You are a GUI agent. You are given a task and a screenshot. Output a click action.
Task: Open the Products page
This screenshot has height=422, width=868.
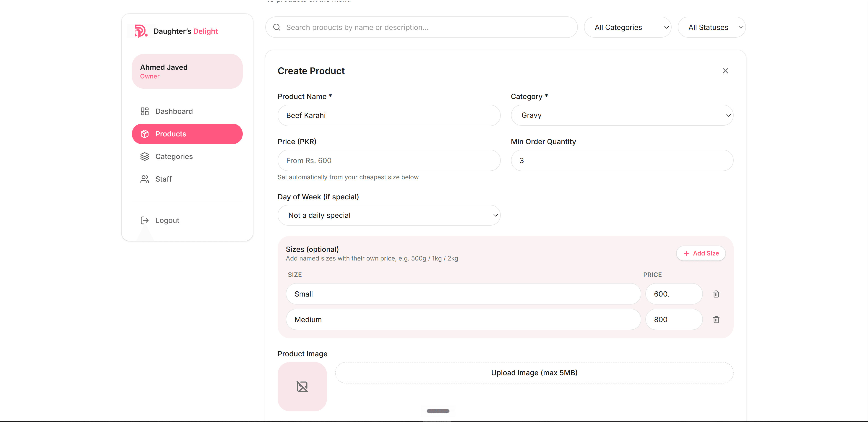tap(187, 134)
